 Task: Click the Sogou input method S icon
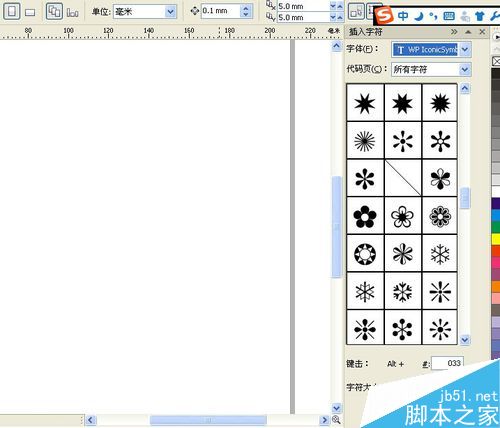(x=384, y=15)
